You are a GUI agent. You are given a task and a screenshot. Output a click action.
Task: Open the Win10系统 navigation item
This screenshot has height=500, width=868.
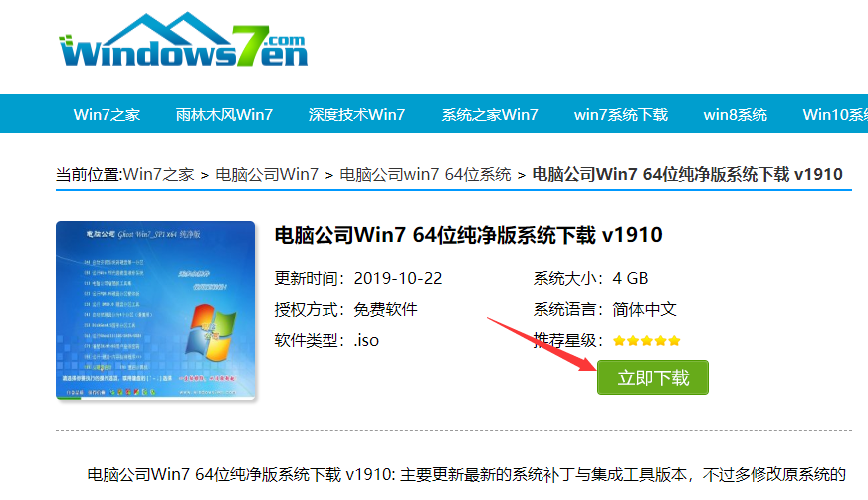pyautogui.click(x=835, y=115)
